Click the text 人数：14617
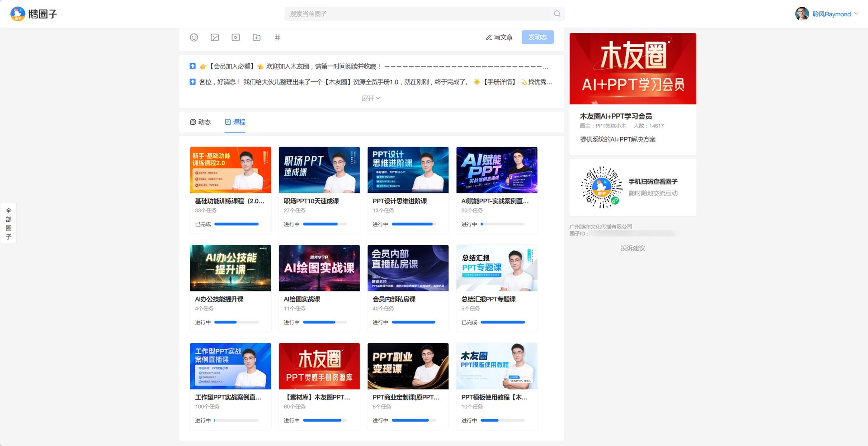The image size is (868, 446). coord(649,126)
